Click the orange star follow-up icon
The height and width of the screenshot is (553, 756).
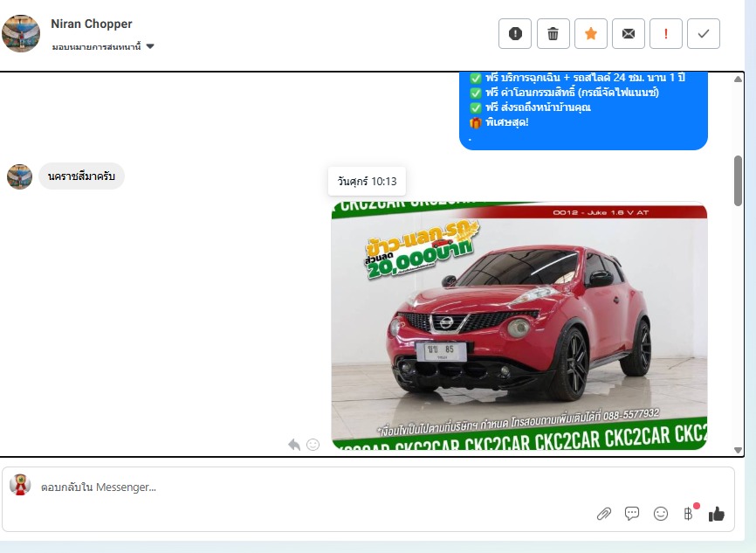click(590, 34)
